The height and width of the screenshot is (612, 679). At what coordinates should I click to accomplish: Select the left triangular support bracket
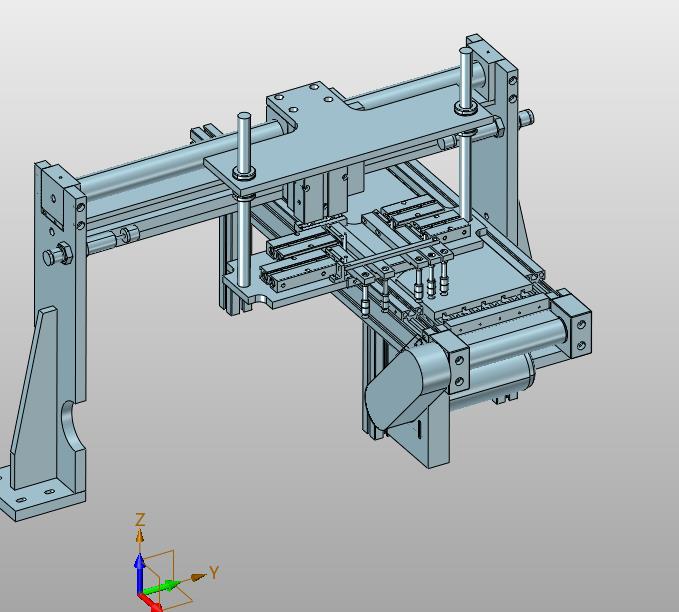pos(35,396)
